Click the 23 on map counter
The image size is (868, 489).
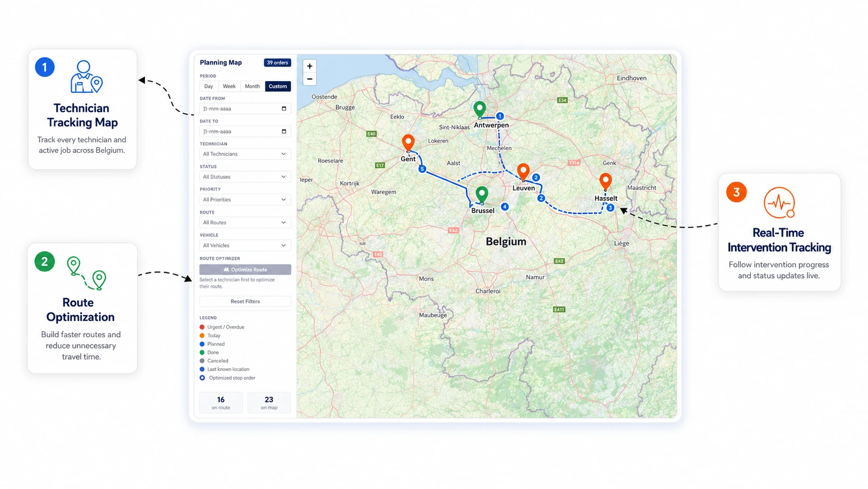(x=269, y=403)
